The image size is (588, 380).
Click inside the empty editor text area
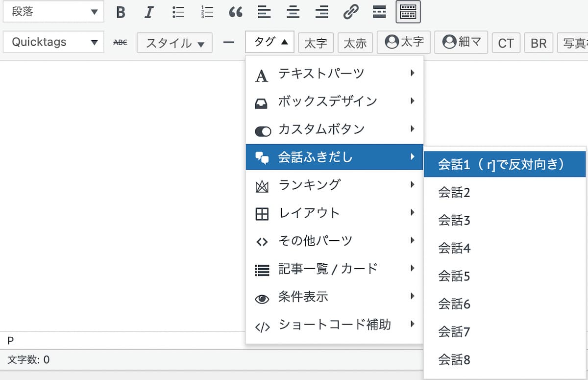[x=122, y=196]
